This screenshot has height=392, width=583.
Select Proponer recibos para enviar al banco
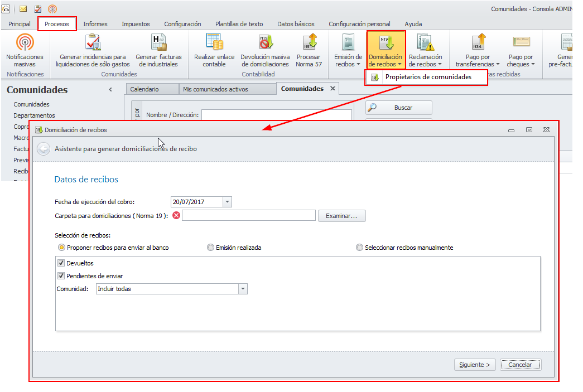pyautogui.click(x=62, y=248)
